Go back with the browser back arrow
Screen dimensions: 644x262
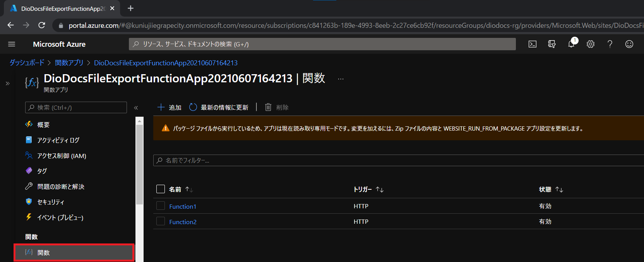coord(10,25)
